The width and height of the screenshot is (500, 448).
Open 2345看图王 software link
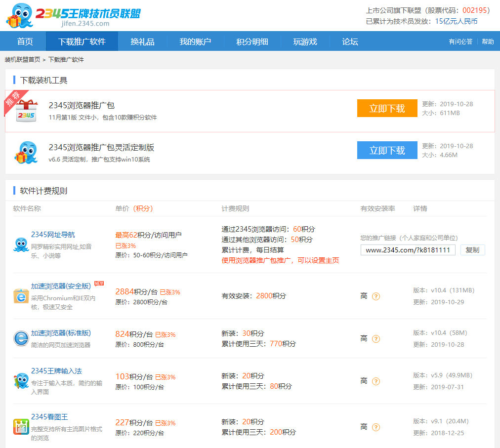pyautogui.click(x=49, y=417)
